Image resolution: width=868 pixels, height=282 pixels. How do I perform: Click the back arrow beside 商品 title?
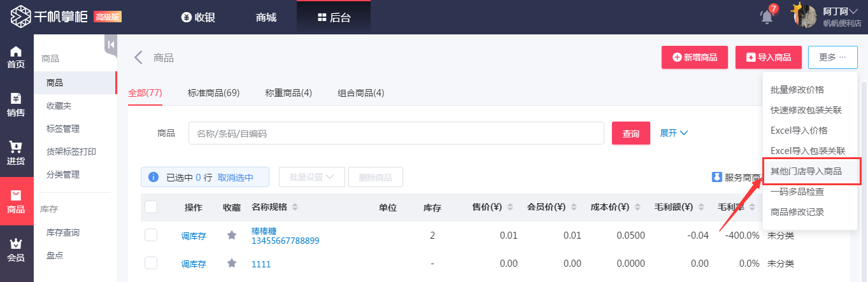(138, 58)
